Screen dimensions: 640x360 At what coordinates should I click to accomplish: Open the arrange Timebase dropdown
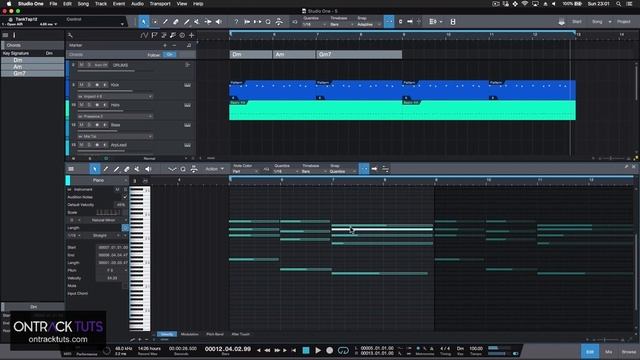pos(341,24)
